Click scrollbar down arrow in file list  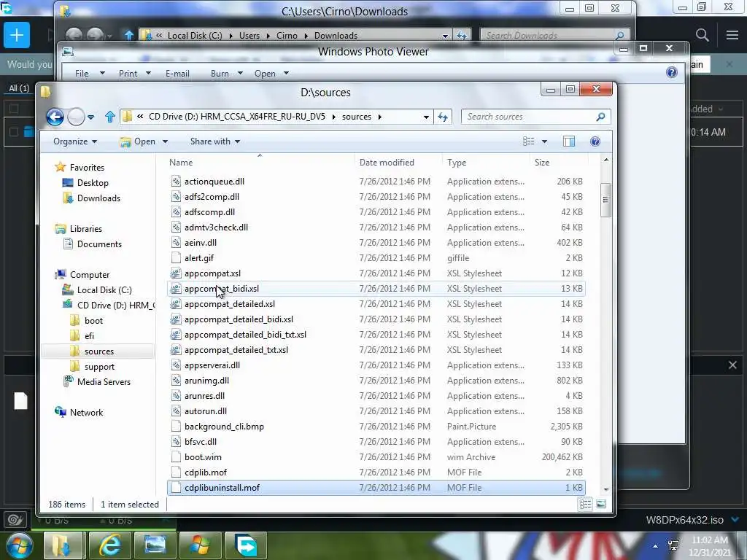click(x=606, y=489)
